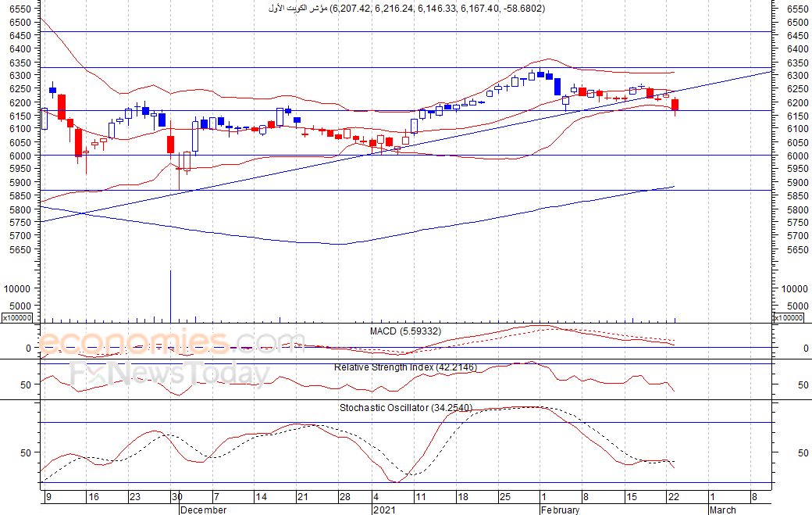812x515 pixels.
Task: Select date label 11 on time axis
Action: tap(421, 497)
